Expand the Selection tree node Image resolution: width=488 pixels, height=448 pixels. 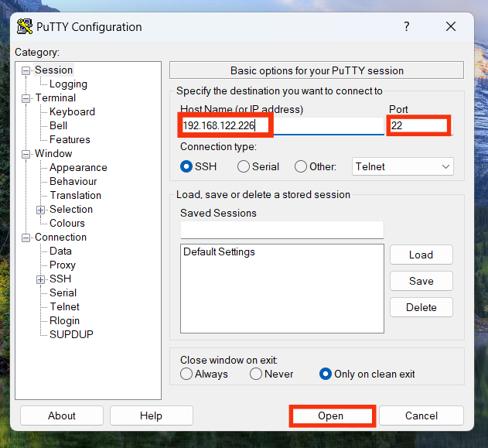pos(41,210)
